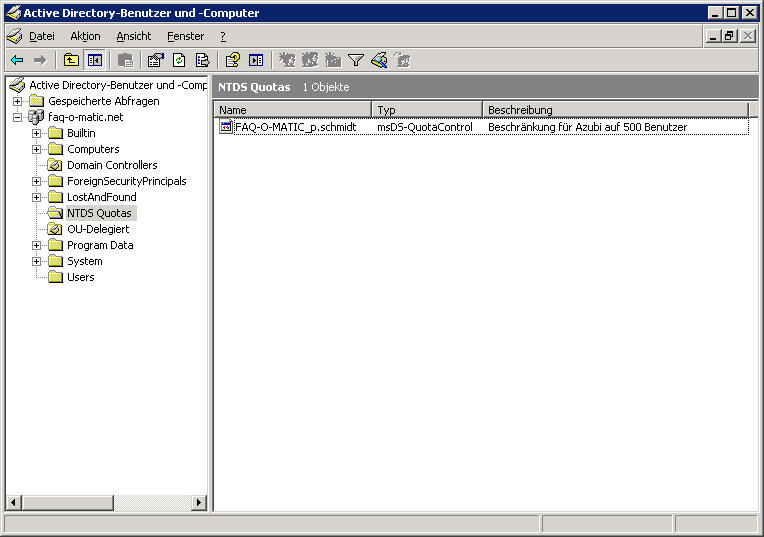
Task: Click the add to group toolbar icon
Action: [x=402, y=60]
